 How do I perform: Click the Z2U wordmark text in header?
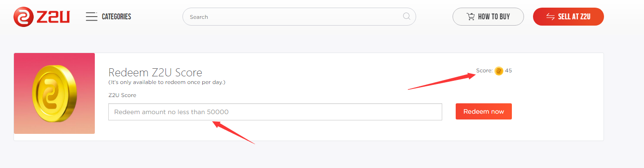pos(53,17)
